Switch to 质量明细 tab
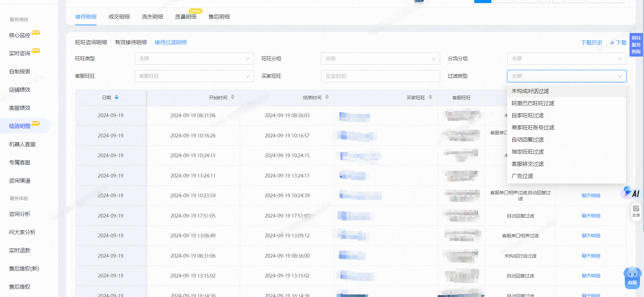This screenshot has width=644, height=297. coord(186,17)
